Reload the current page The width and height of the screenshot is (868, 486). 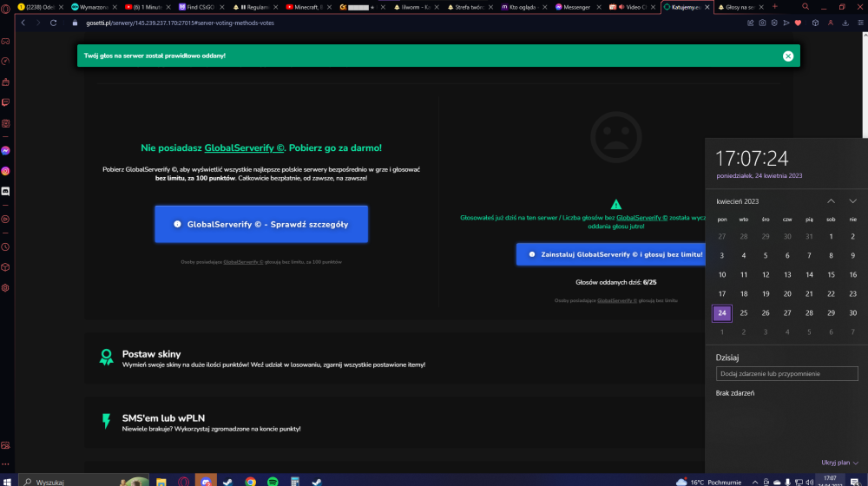(x=53, y=23)
